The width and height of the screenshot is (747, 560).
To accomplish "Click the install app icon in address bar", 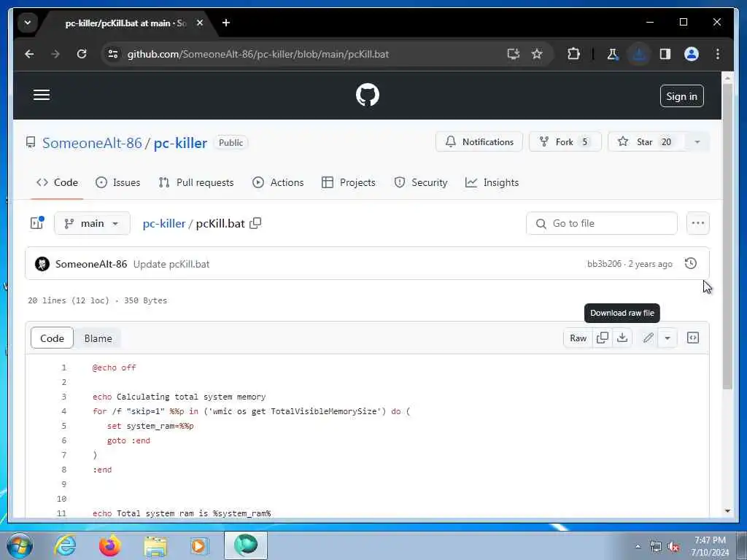I will [513, 54].
